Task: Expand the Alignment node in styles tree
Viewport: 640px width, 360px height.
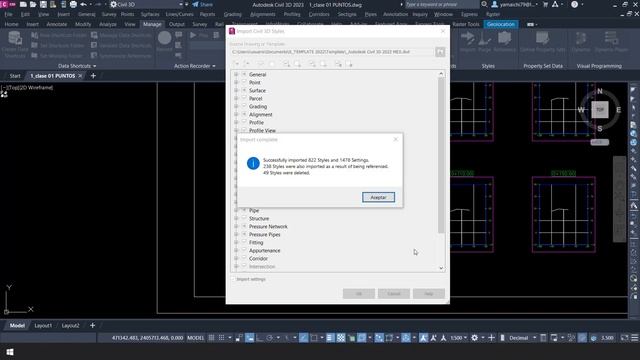Action: [x=236, y=114]
